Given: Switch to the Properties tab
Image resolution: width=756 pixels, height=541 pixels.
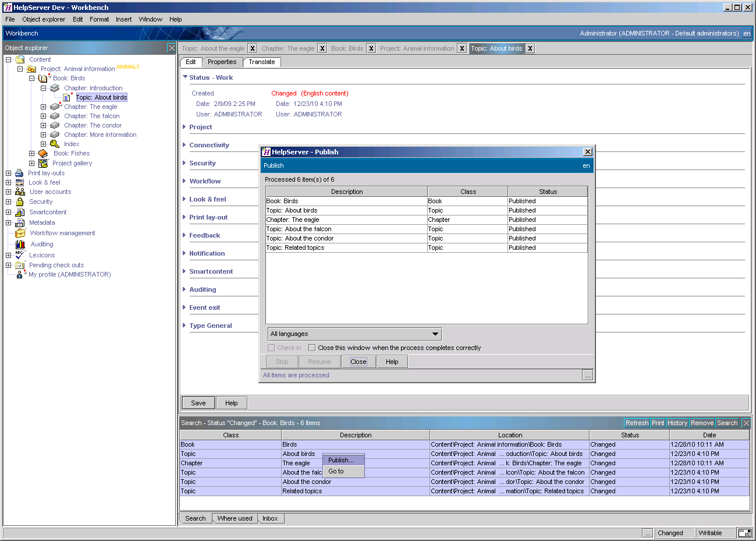Looking at the screenshot, I should 222,62.
